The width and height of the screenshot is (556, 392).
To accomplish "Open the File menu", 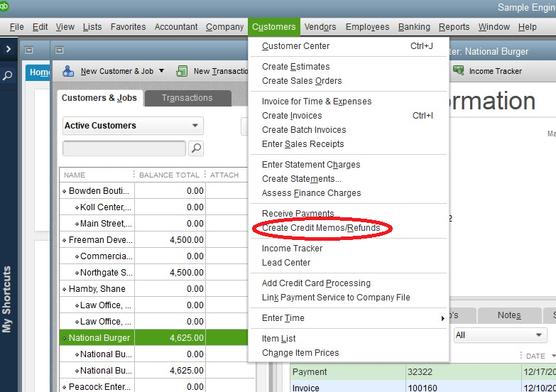I will (16, 27).
